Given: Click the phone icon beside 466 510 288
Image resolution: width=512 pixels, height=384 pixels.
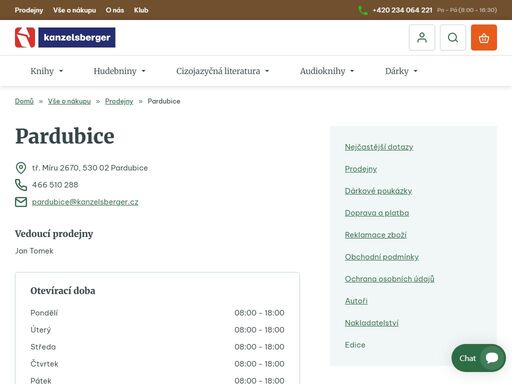Looking at the screenshot, I should point(21,185).
